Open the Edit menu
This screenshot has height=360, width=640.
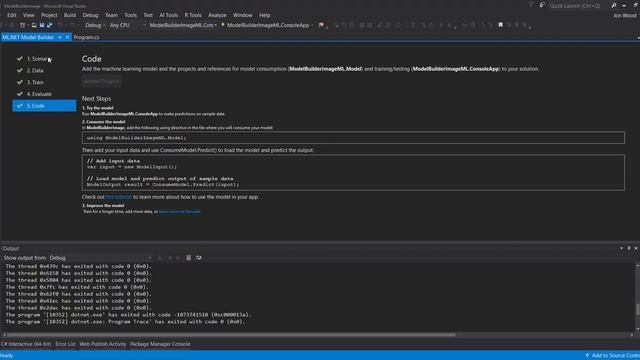11,15
